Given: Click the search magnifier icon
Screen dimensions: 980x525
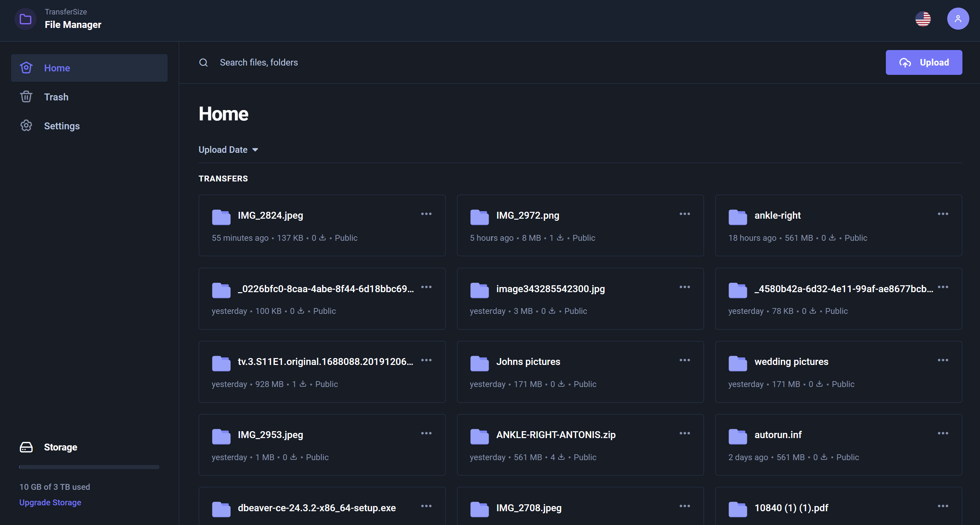Looking at the screenshot, I should click(203, 62).
